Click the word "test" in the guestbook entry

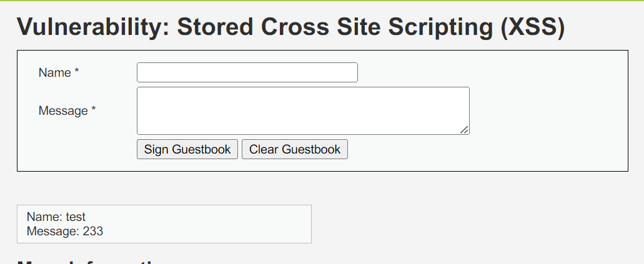pyautogui.click(x=76, y=217)
